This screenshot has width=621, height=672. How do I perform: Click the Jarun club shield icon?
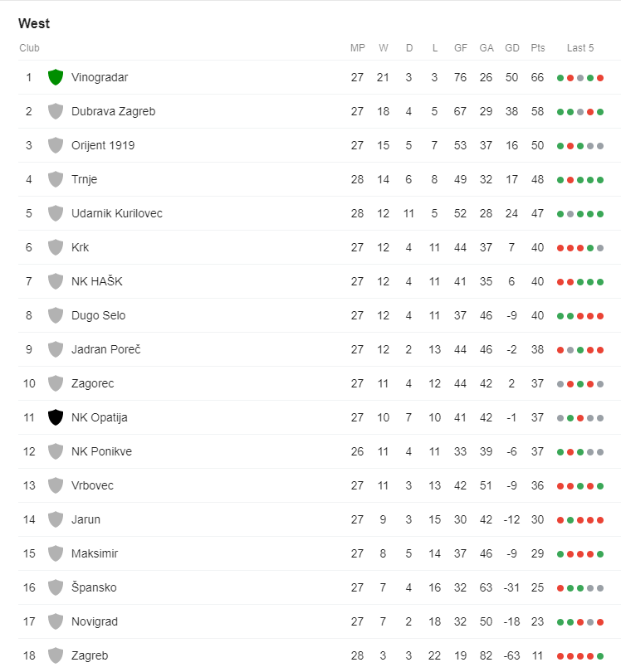pos(56,519)
